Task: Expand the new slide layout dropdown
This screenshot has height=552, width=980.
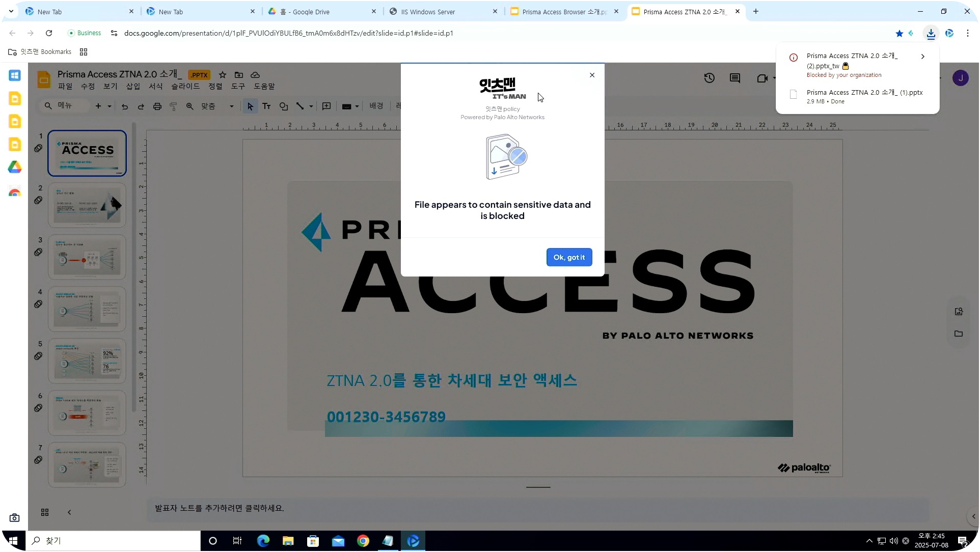Action: [x=110, y=106]
